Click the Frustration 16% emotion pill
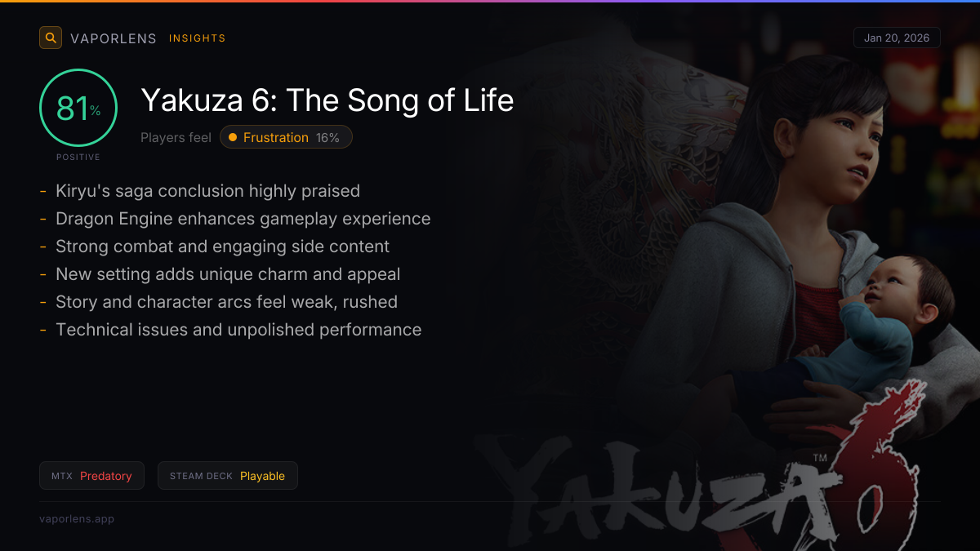 coord(286,137)
